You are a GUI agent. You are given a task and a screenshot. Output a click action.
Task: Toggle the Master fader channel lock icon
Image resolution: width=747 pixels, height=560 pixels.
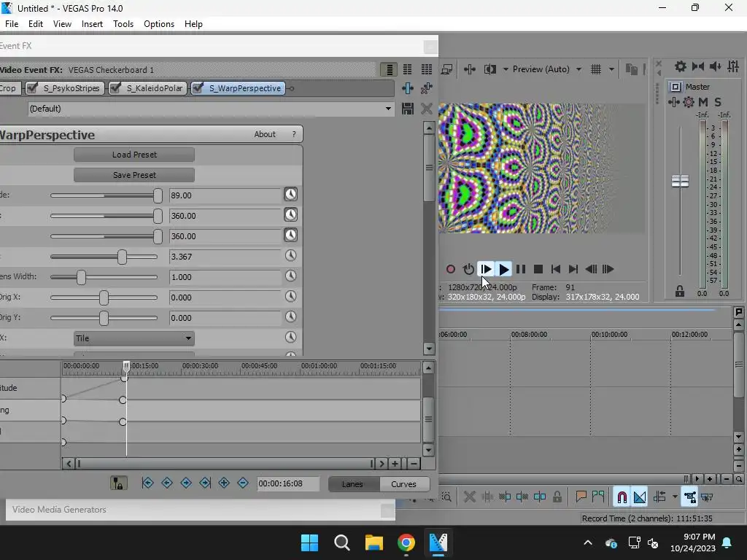(680, 291)
